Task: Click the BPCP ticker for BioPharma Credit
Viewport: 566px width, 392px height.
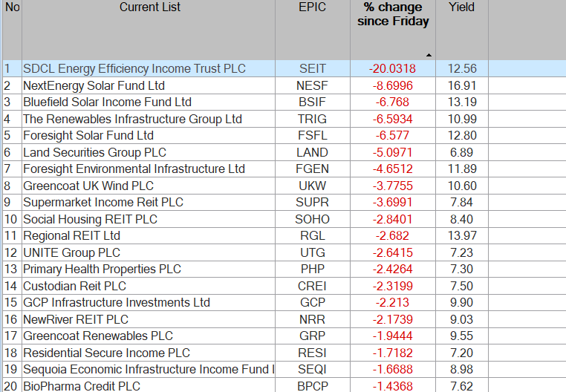Action: (x=312, y=386)
